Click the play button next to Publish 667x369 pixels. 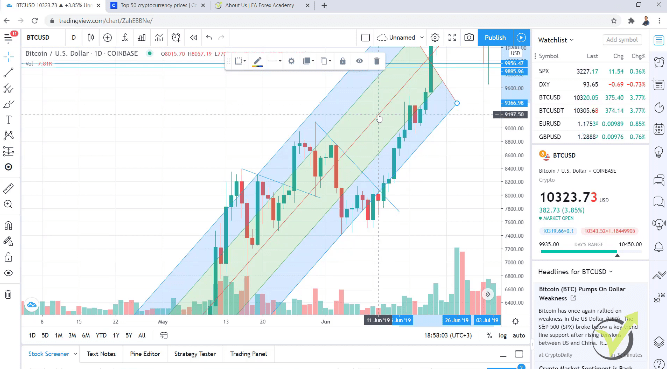[x=522, y=37]
